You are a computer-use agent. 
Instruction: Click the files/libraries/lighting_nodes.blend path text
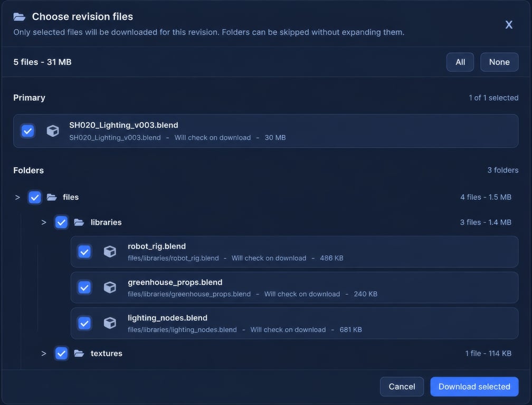pyautogui.click(x=182, y=330)
